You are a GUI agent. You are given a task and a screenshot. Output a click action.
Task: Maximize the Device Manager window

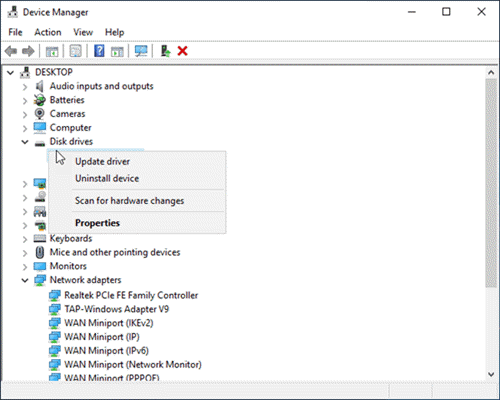click(446, 12)
